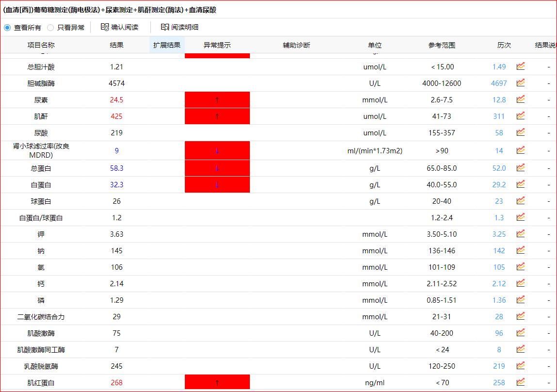Open the trend chart icon for 磷
557x392 pixels.
[x=521, y=300]
